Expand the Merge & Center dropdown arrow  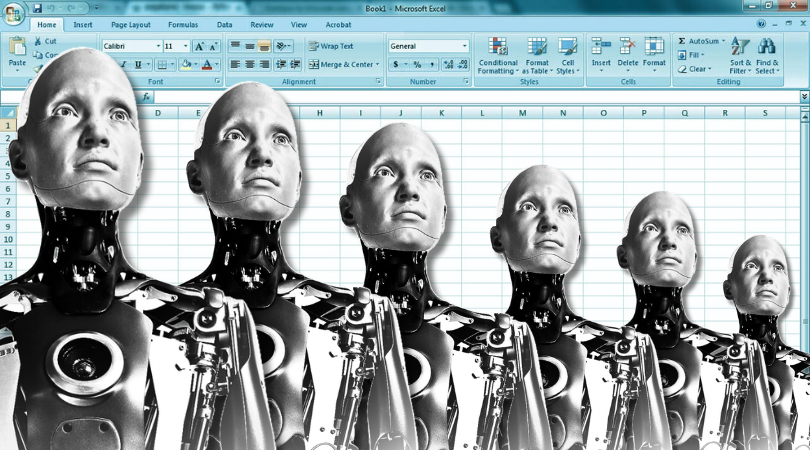tap(378, 65)
